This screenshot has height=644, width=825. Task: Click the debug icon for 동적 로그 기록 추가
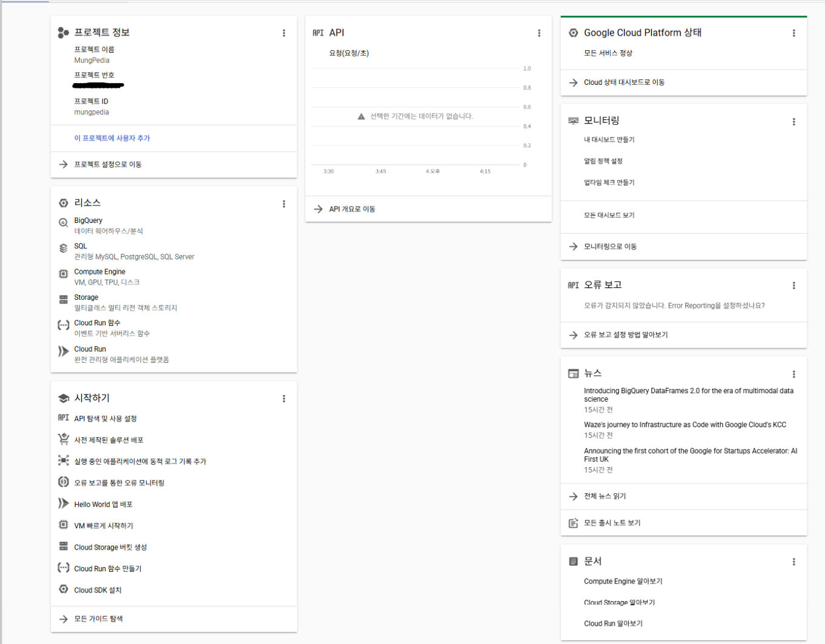coord(63,460)
